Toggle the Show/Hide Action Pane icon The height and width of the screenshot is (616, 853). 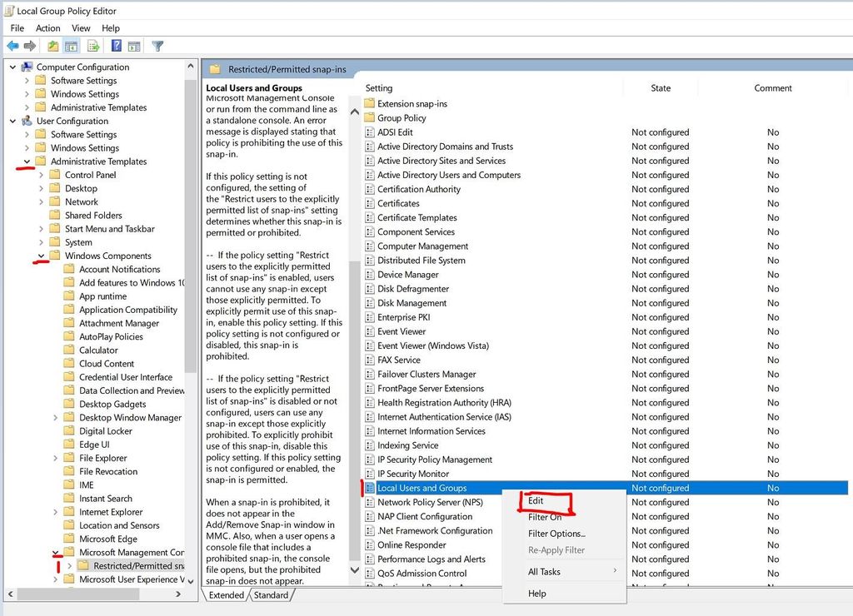pyautogui.click(x=134, y=46)
